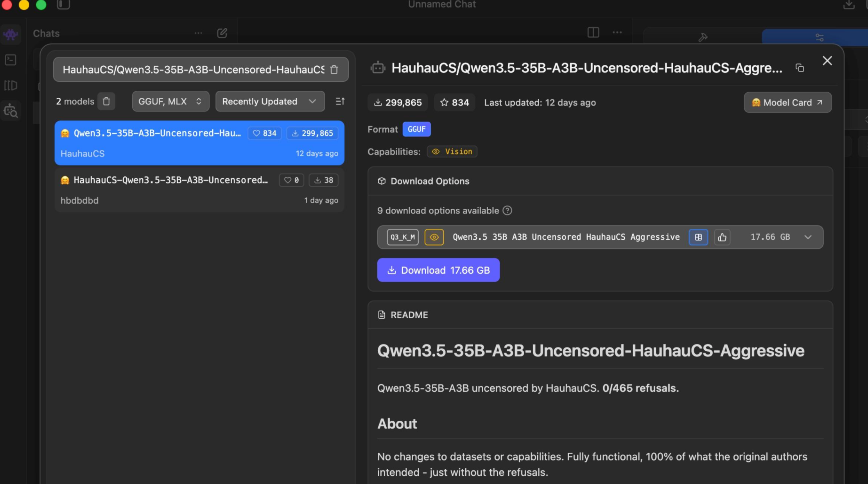Open the My Models library icon in sidebar
Viewport: 868px width, 484px height.
(11, 86)
